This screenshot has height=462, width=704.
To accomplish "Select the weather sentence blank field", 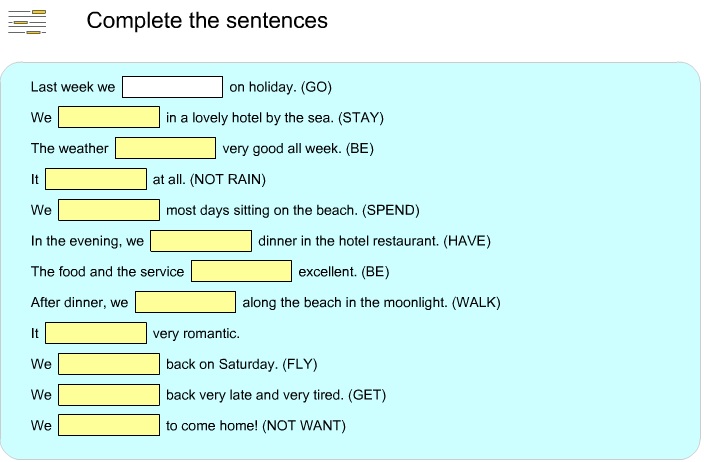I will tap(165, 148).
